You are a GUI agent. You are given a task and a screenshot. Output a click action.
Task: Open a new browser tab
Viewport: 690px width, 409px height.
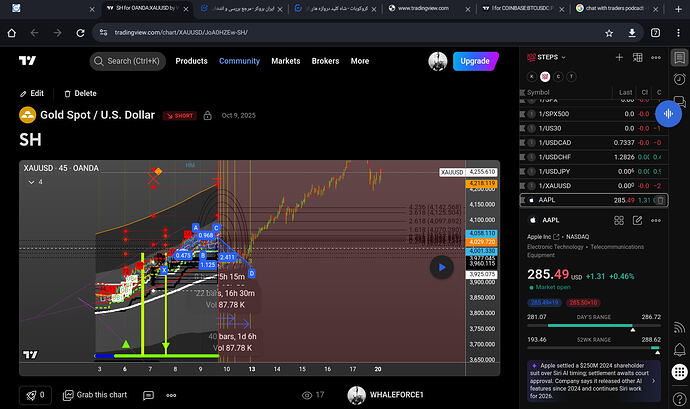pos(678,9)
